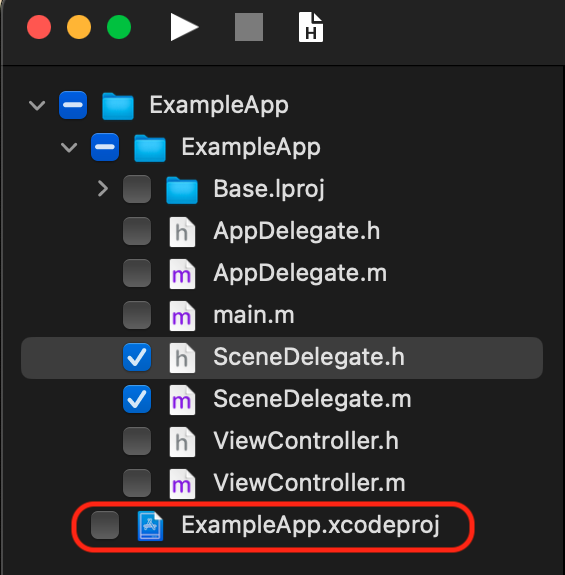The height and width of the screenshot is (575, 565).
Task: Click the main.m source file icon
Action: click(x=182, y=316)
